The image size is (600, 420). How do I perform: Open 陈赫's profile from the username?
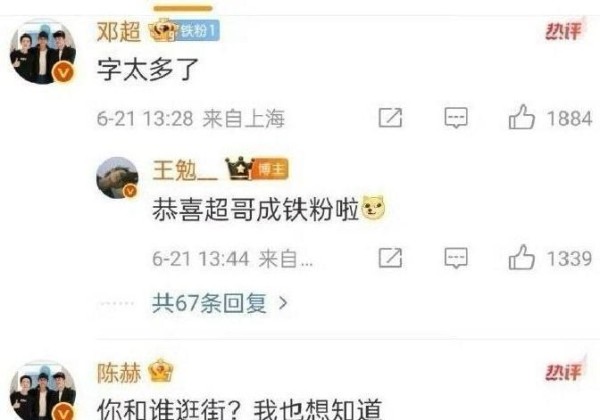[119, 373]
